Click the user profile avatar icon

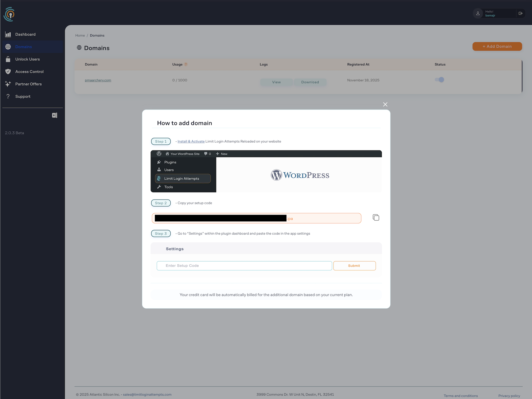point(478,13)
